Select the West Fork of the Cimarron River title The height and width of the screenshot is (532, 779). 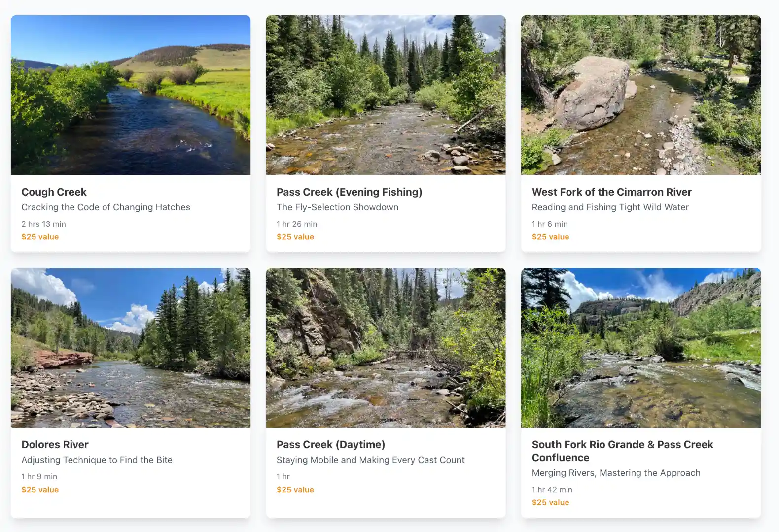coord(612,192)
